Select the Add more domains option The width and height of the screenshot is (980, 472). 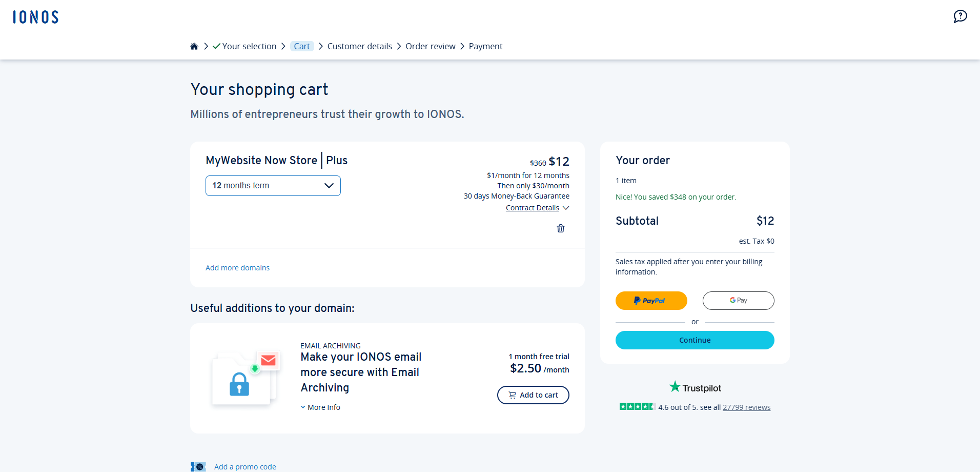tap(237, 267)
